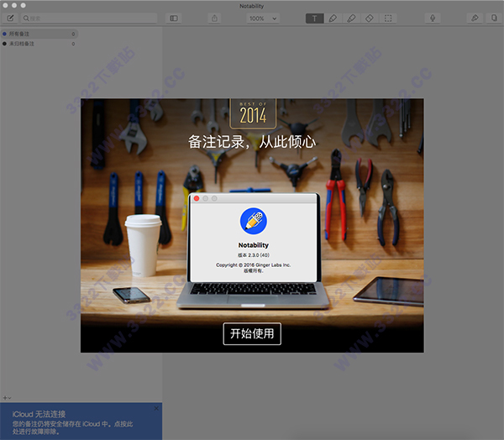Select the highlighter tool
504x440 pixels.
click(351, 18)
